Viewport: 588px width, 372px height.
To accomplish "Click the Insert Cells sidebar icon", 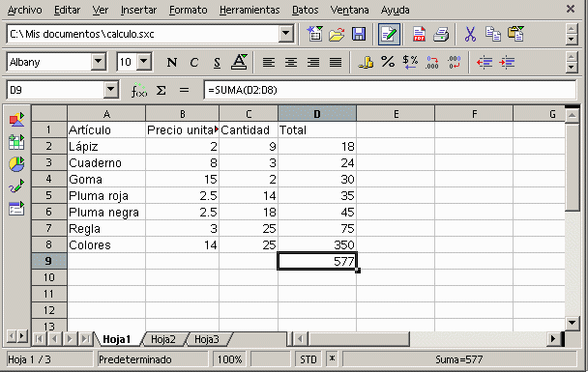I will 16,142.
